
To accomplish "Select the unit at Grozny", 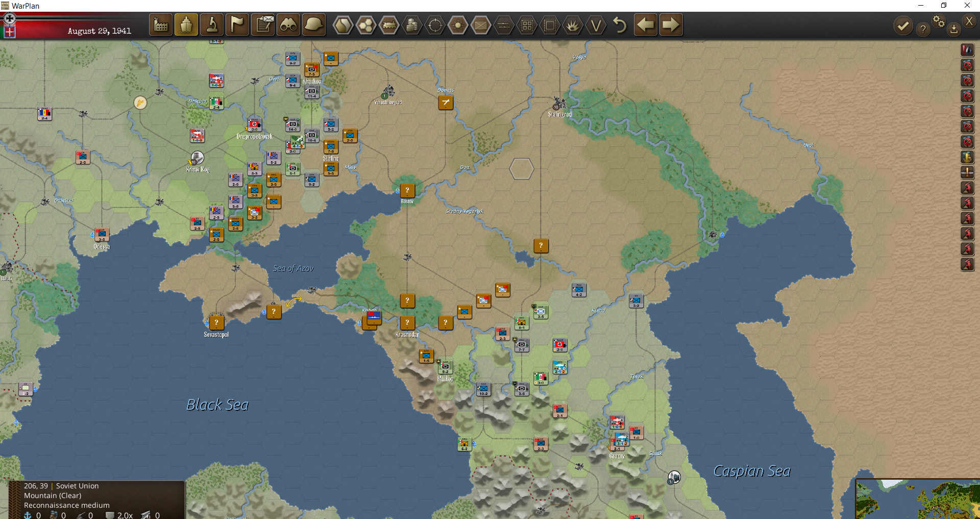I will point(622,439).
